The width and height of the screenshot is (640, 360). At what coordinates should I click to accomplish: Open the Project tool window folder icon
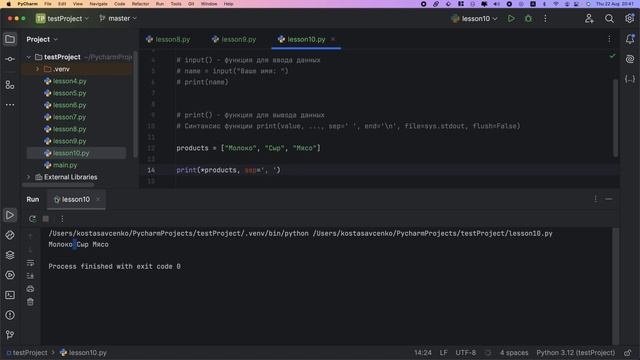10,39
